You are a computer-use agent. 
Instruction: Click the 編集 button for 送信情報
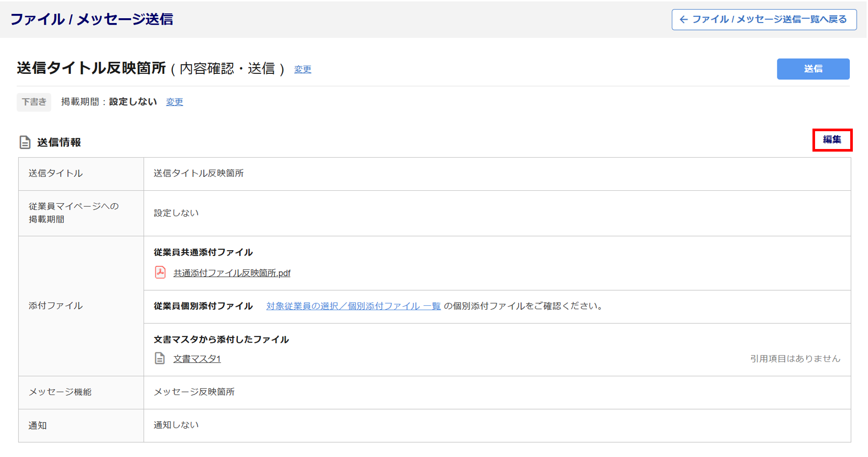(832, 140)
